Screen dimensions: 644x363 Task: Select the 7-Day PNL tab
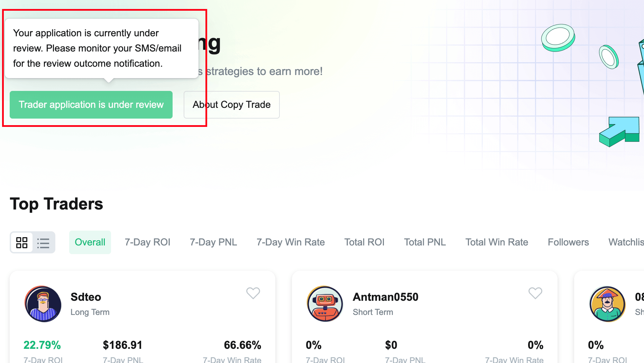point(213,242)
